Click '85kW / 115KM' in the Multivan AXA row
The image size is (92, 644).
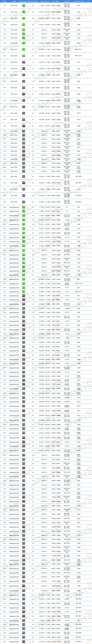(56, 6)
